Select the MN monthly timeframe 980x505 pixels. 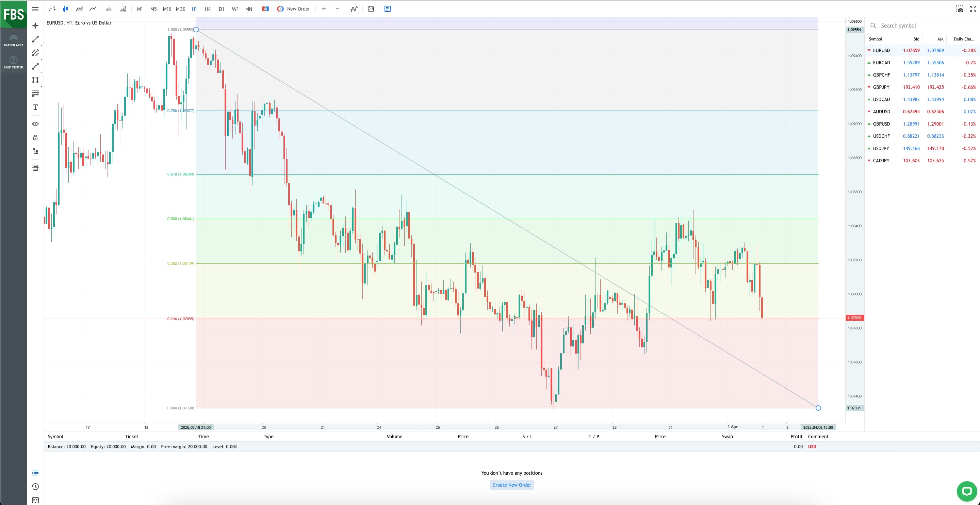[248, 9]
